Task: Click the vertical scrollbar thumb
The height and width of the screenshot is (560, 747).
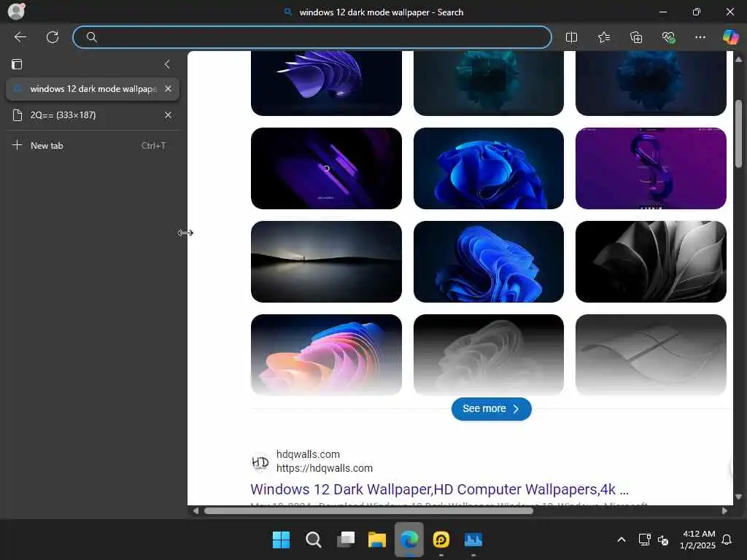Action: pos(738,134)
